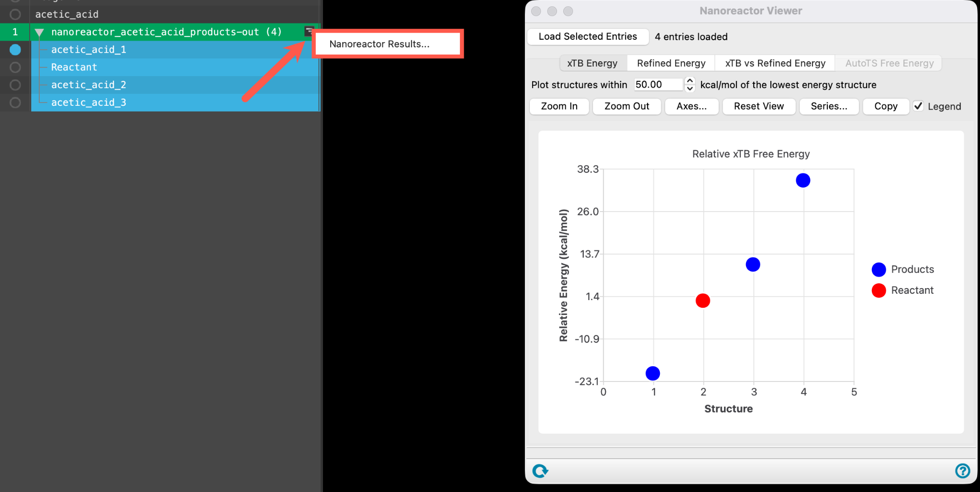
Task: Toggle inclusion circle for acetic_acid_1
Action: click(15, 49)
